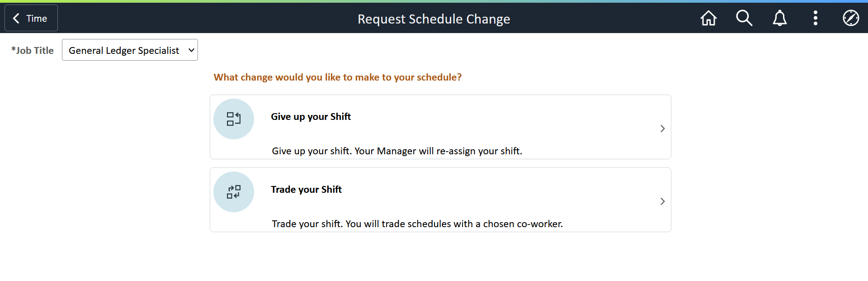Click the Give up your Shift circle icon
This screenshot has width=868, height=281.
234,119
